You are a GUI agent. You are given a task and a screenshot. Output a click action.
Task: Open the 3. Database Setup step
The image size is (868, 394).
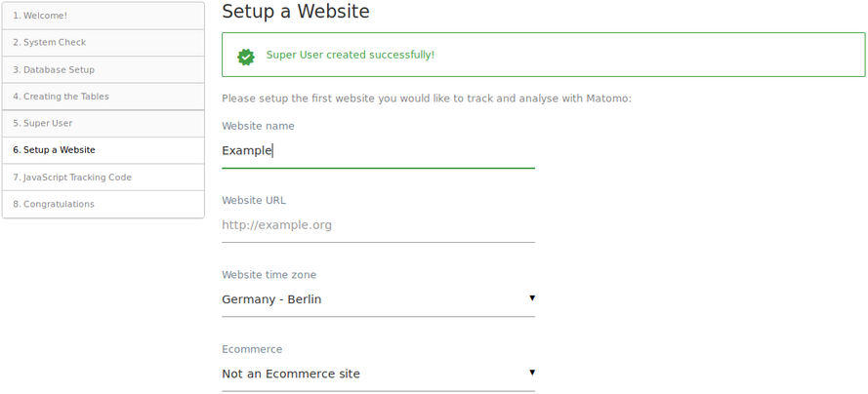click(103, 69)
